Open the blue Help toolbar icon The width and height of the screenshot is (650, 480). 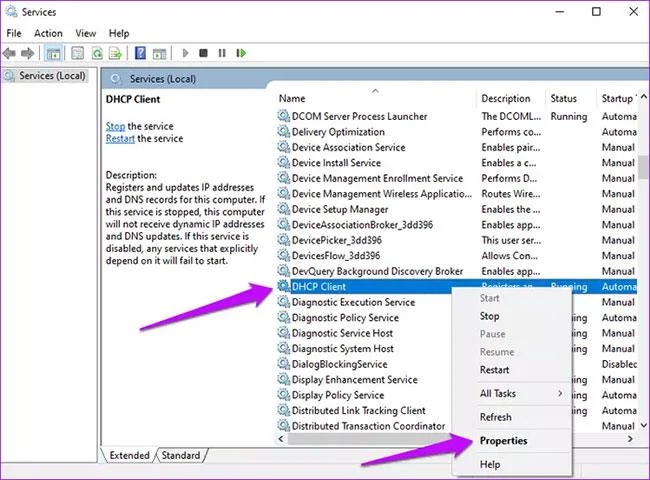click(141, 53)
